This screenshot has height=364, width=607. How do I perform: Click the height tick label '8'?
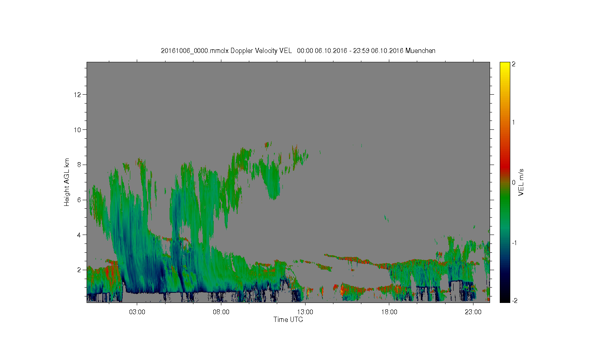click(x=79, y=165)
